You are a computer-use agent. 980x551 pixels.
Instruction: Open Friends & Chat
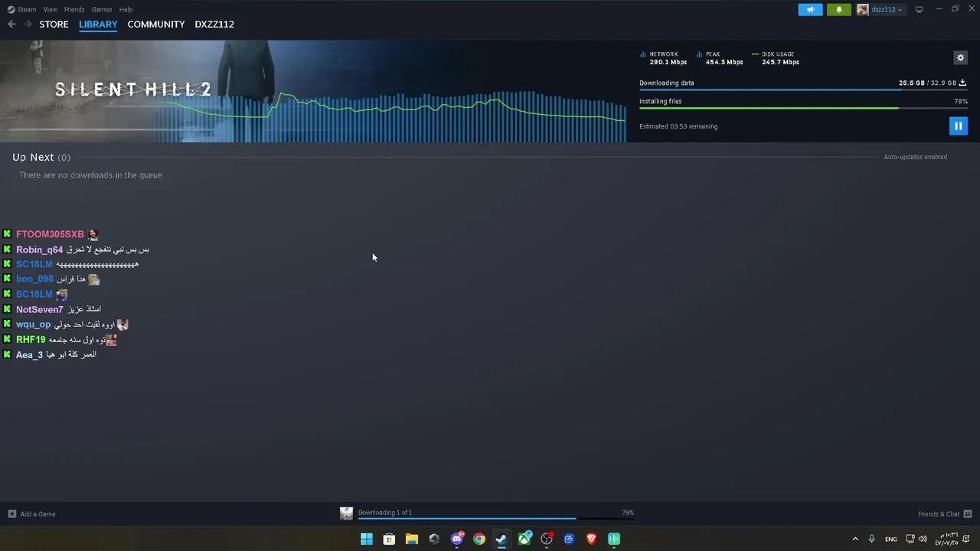(939, 514)
